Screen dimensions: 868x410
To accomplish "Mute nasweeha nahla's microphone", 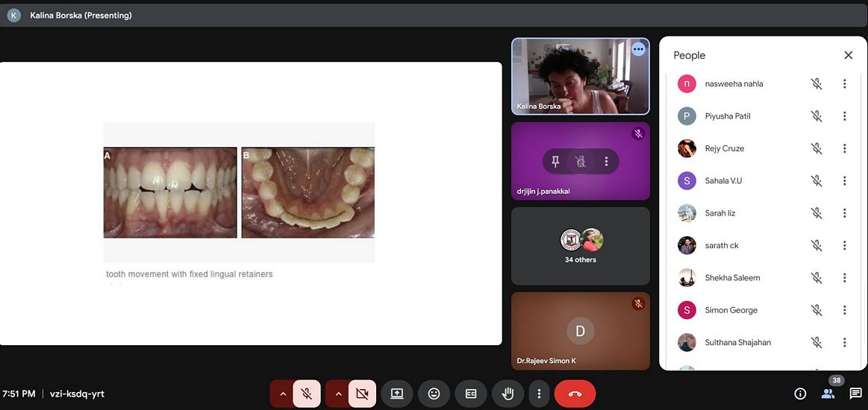I will coord(817,84).
